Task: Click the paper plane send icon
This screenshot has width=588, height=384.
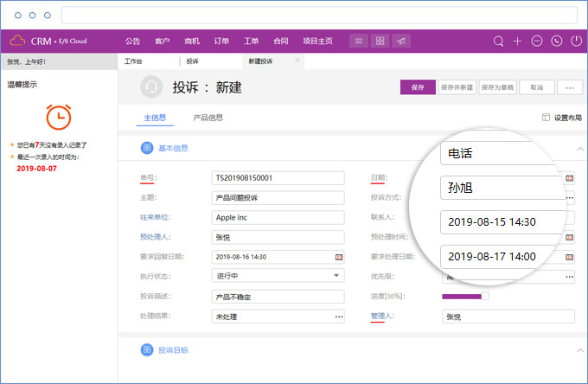Action: tap(400, 41)
